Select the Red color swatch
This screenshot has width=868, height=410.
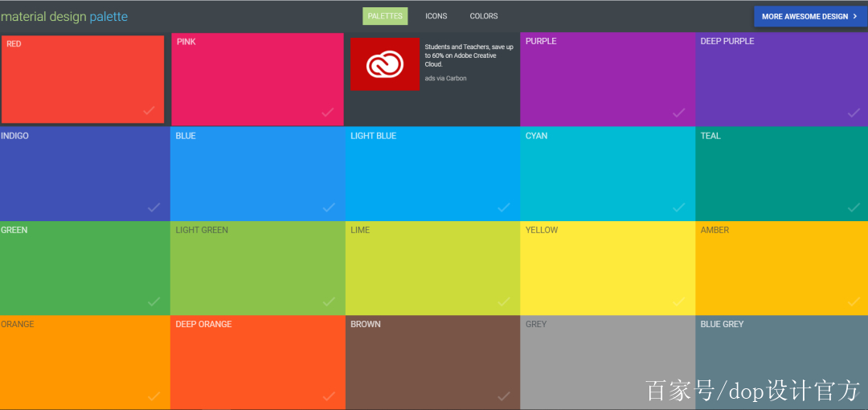point(83,80)
